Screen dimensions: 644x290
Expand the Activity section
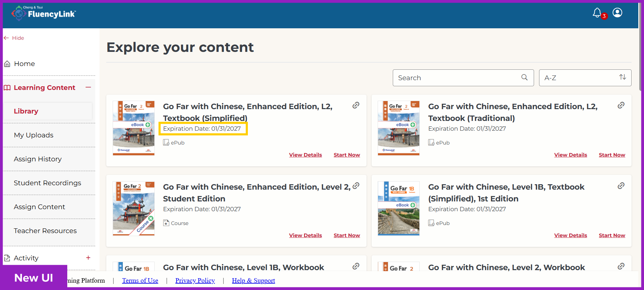[88, 258]
